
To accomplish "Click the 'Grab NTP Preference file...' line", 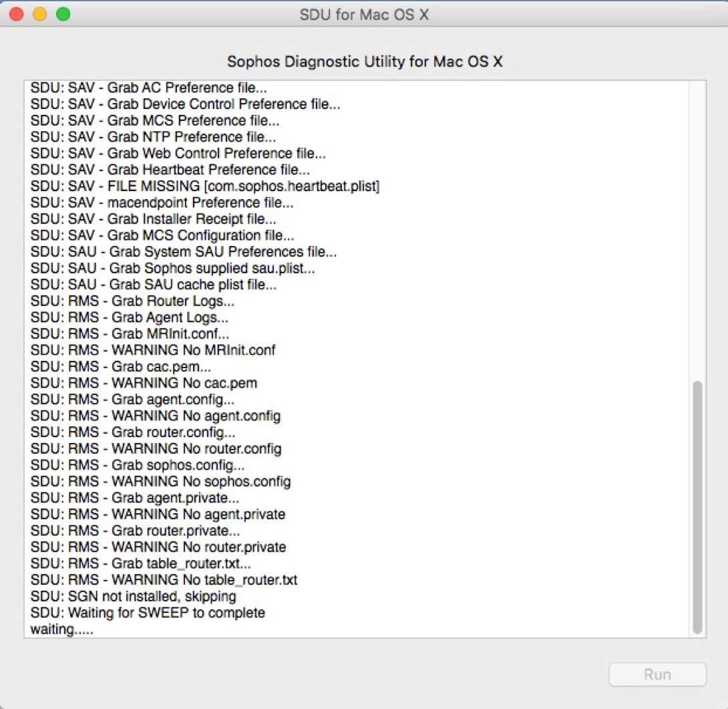I will click(x=153, y=136).
